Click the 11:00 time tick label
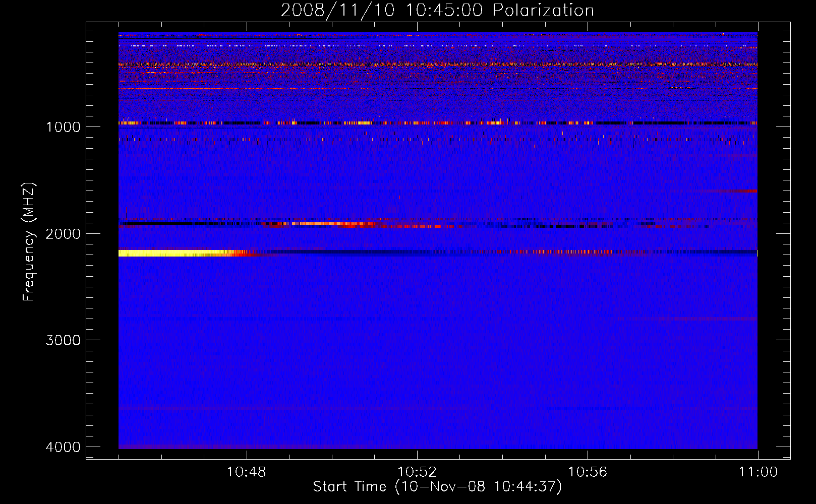Screen dimensions: 816x504 [x=758, y=472]
